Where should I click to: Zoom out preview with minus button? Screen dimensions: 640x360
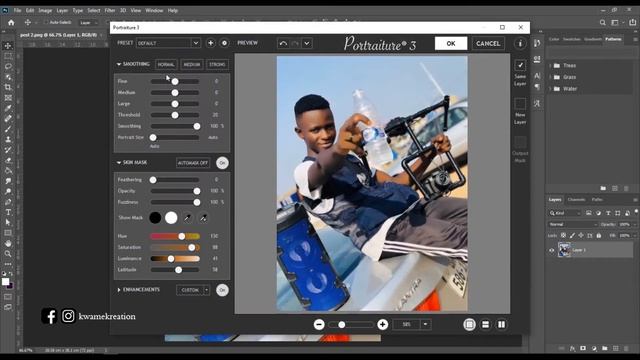[x=319, y=324]
